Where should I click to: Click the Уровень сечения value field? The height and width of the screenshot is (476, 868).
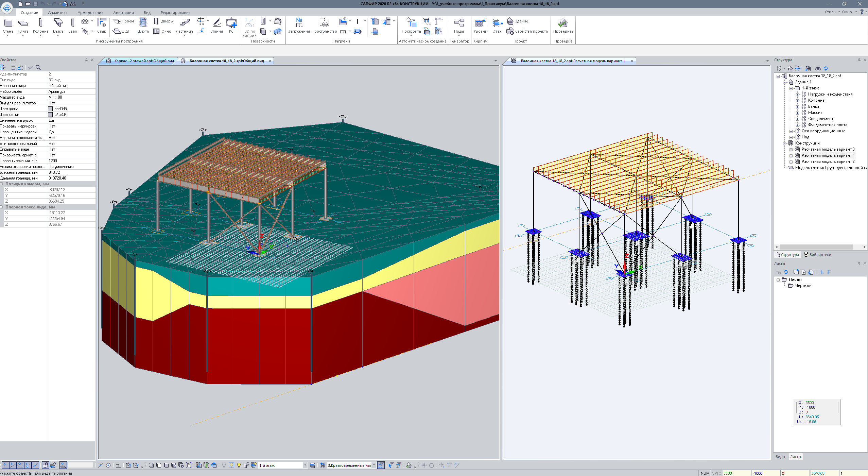click(71, 161)
